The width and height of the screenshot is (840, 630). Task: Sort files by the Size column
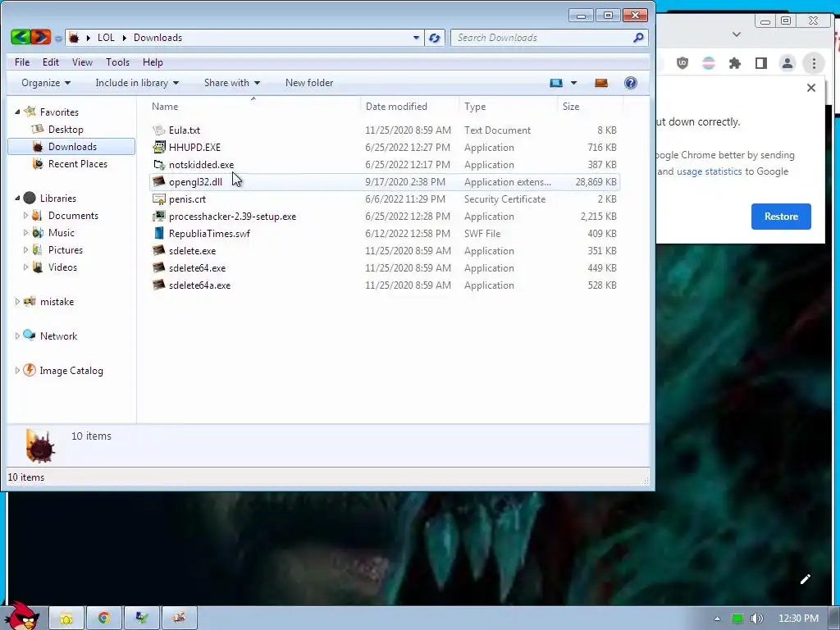[x=571, y=106]
